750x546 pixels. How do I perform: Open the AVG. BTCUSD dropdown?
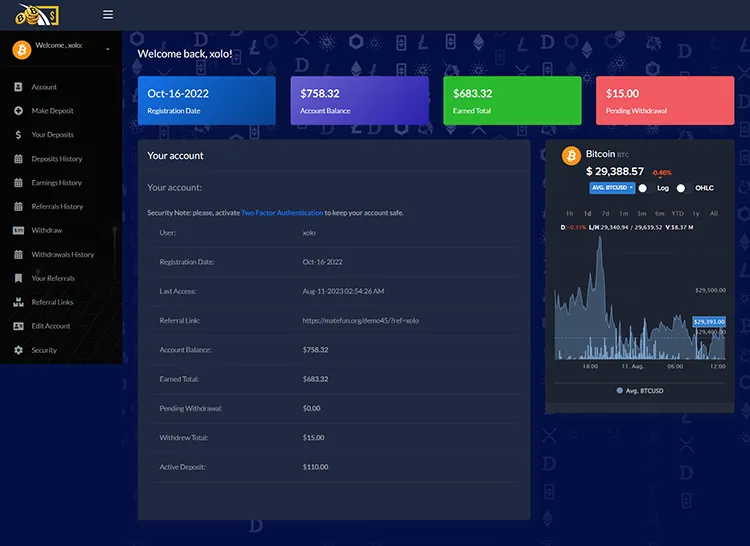(x=612, y=188)
